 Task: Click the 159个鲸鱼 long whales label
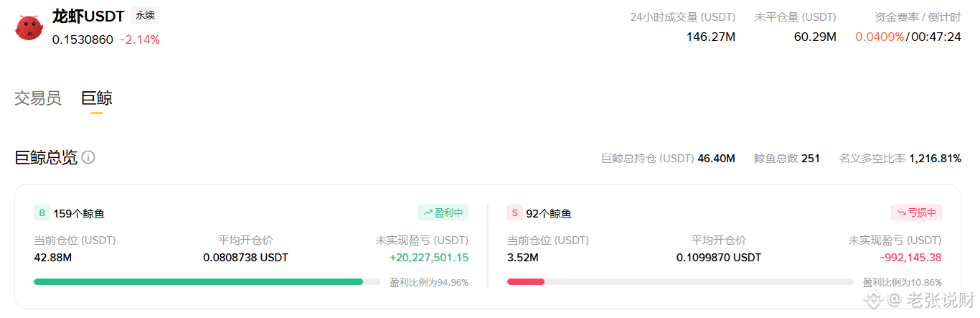coord(79,213)
